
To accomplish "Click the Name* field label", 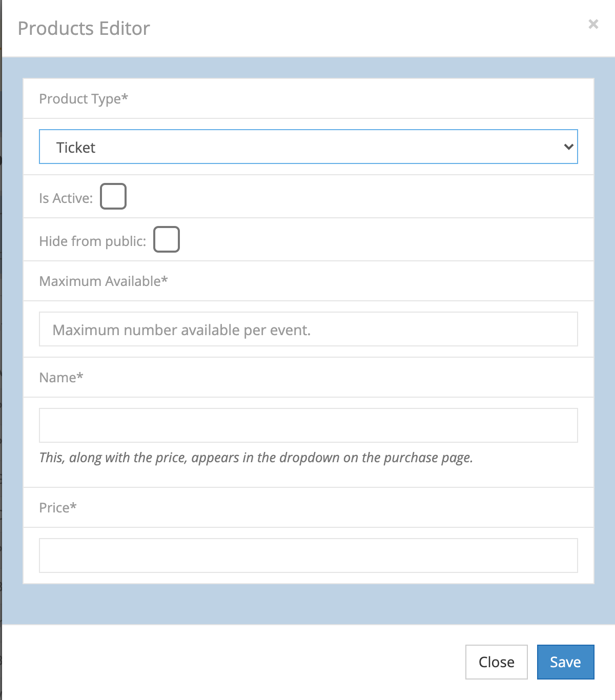I will pos(61,378).
